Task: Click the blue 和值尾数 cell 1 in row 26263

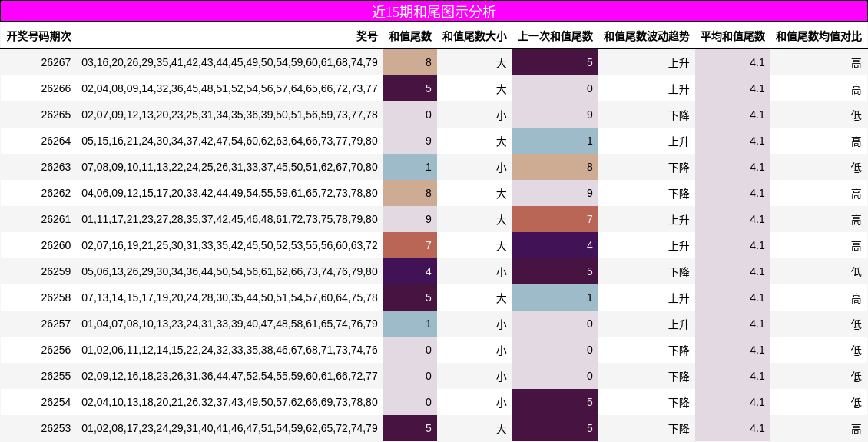Action: (410, 167)
